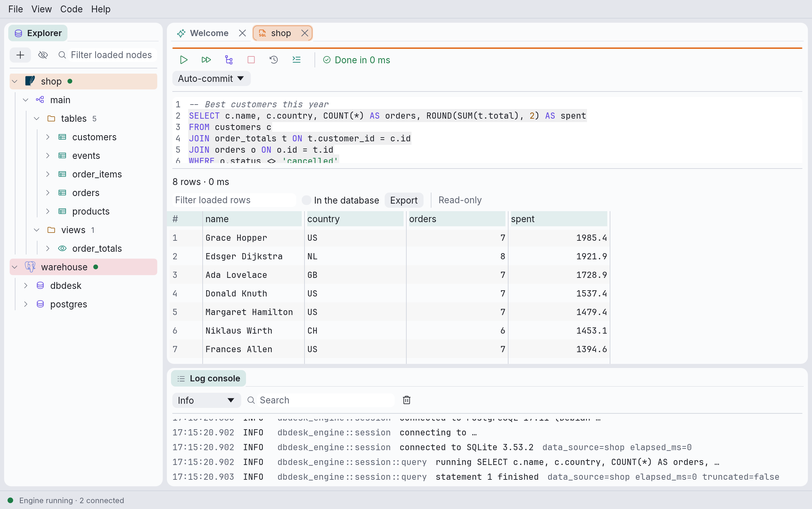Select the Edsger Dijkstra name cell

click(x=253, y=256)
